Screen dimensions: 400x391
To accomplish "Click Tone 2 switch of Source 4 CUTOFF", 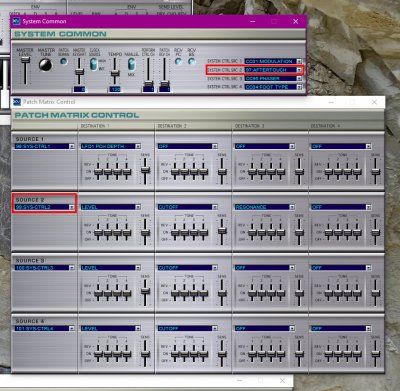I will click(x=185, y=354).
